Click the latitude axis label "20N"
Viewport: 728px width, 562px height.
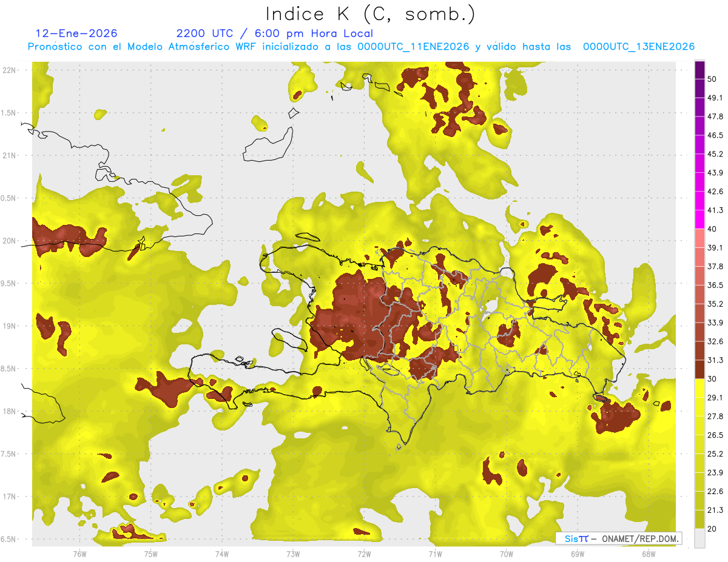click(9, 241)
